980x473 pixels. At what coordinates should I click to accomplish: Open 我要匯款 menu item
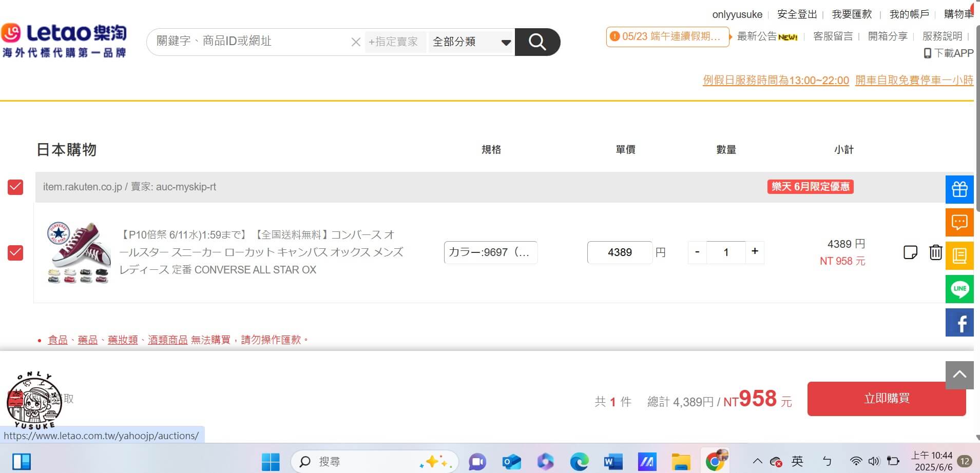[852, 14]
